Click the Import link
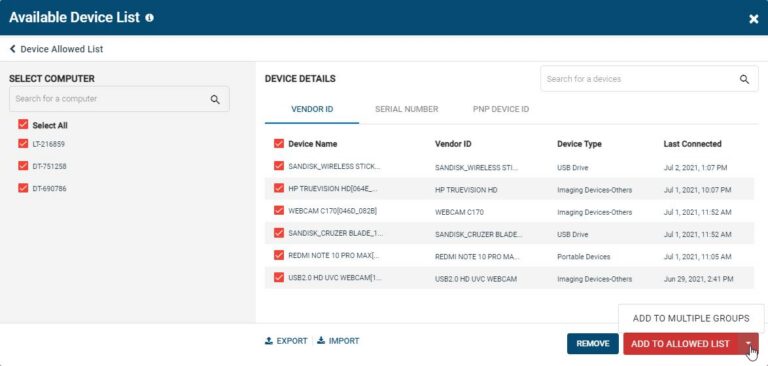 (x=338, y=341)
